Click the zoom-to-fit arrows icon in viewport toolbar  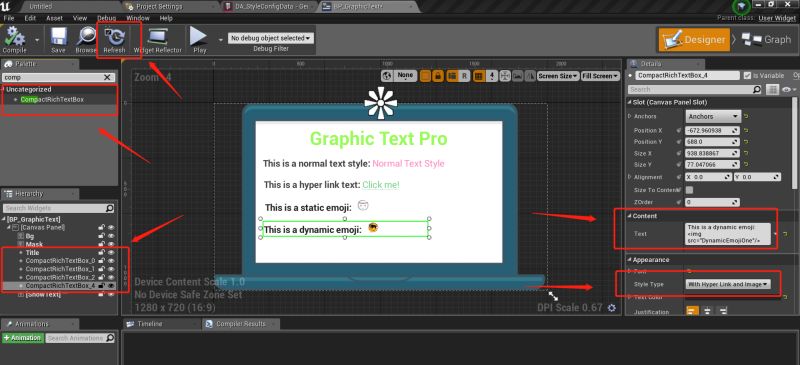[505, 76]
